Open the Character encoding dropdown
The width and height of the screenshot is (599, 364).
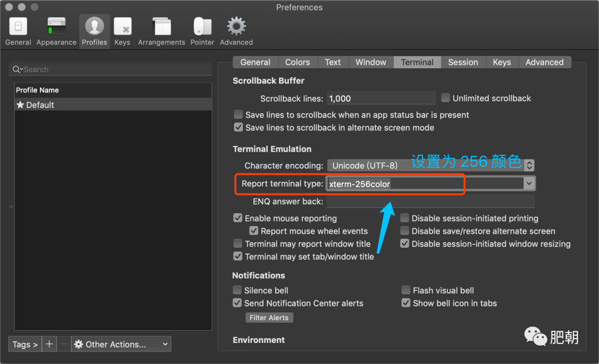coord(431,165)
